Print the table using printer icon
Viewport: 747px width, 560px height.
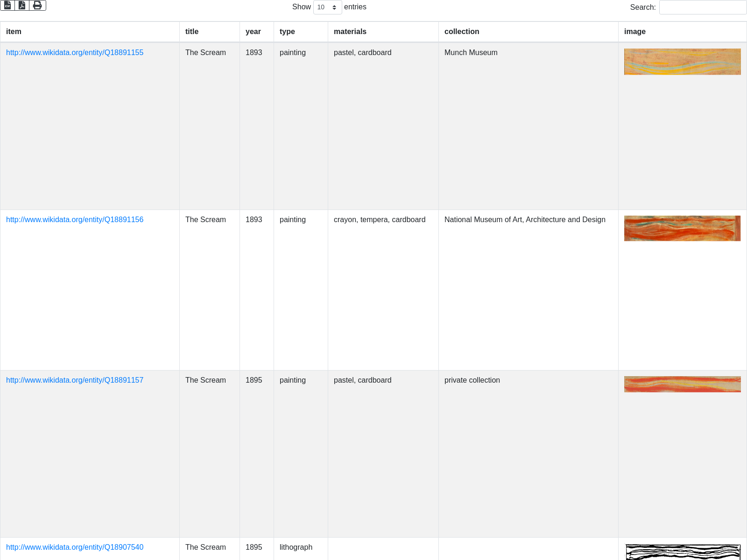point(37,5)
